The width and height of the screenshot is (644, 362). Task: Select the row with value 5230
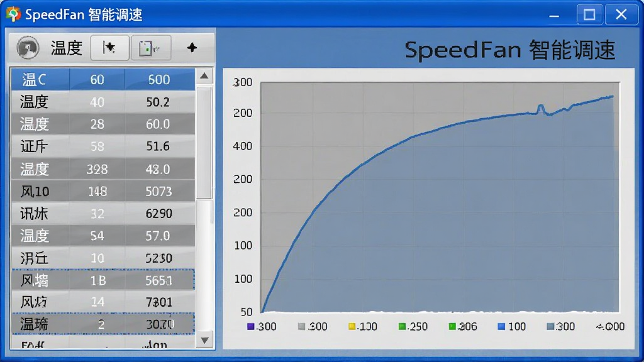coord(103,258)
